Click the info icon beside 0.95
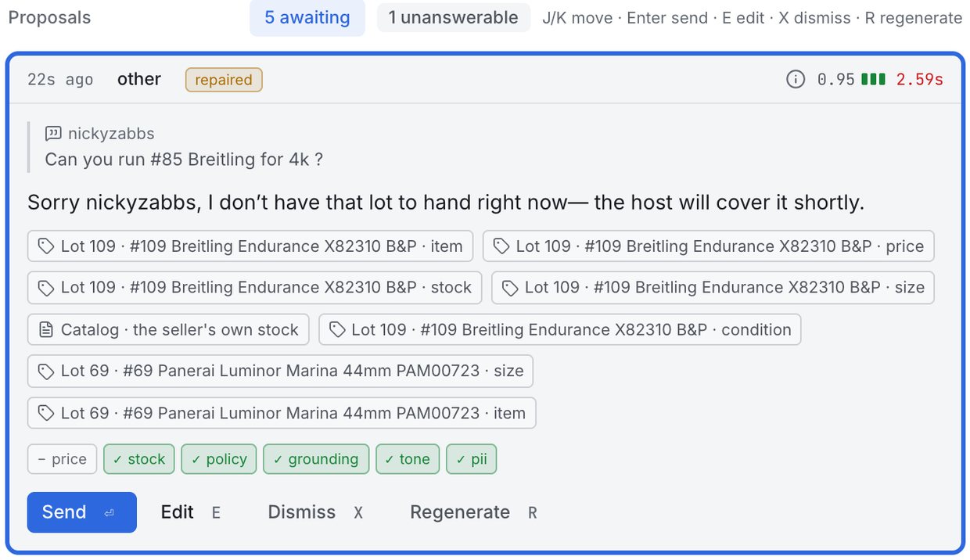Viewport: 970px width, 560px height. (796, 79)
